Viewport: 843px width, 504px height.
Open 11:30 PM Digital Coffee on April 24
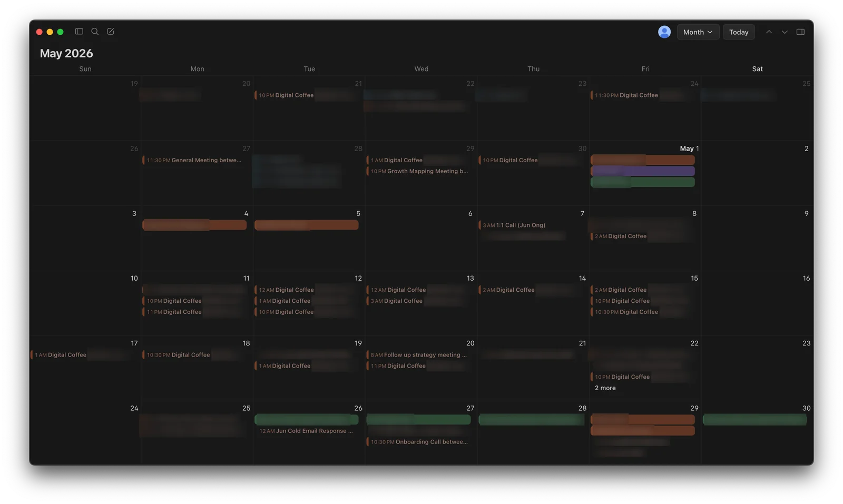point(642,95)
